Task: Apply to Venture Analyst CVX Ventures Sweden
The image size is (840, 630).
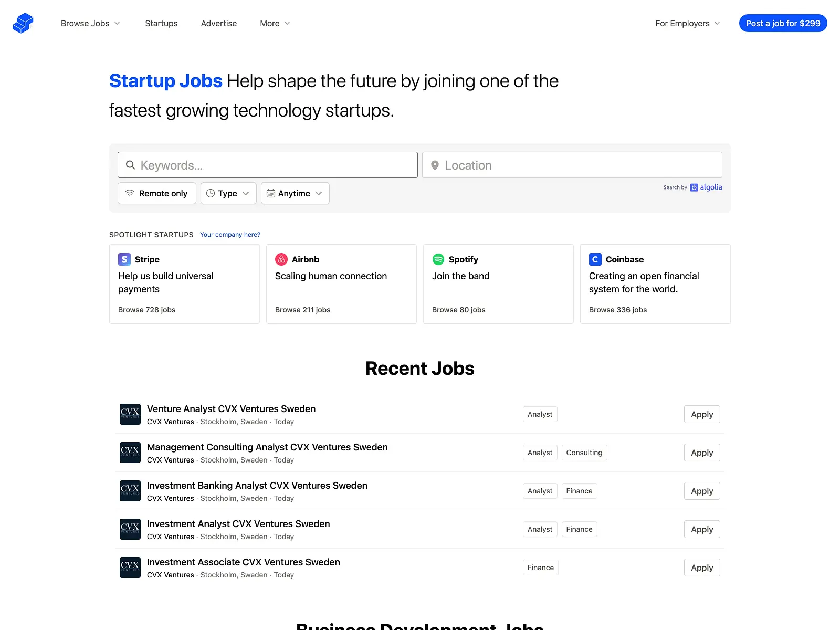Action: [x=702, y=414]
